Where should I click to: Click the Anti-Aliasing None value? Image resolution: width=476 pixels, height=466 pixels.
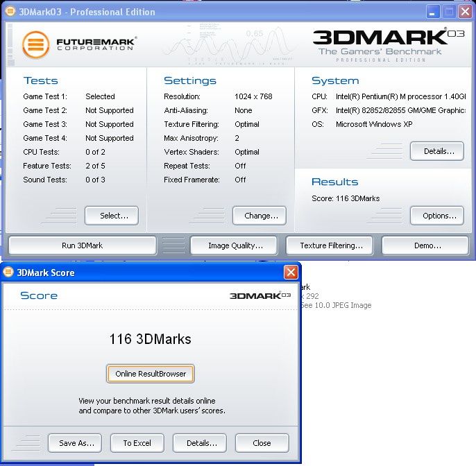pyautogui.click(x=244, y=110)
